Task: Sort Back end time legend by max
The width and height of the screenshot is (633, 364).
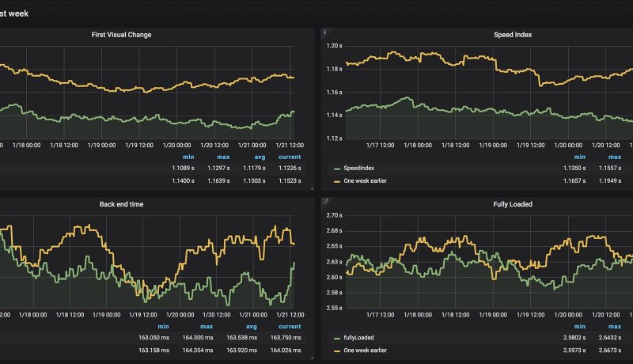Action: tap(207, 327)
